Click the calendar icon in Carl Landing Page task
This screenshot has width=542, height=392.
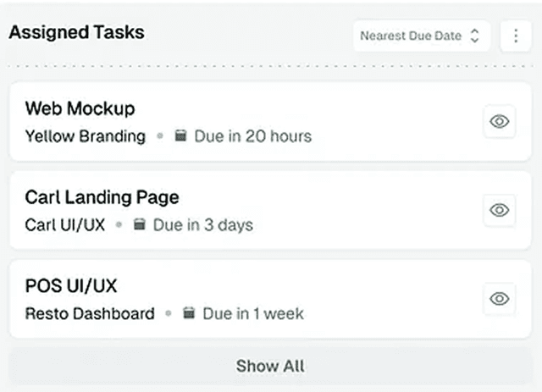tap(139, 224)
